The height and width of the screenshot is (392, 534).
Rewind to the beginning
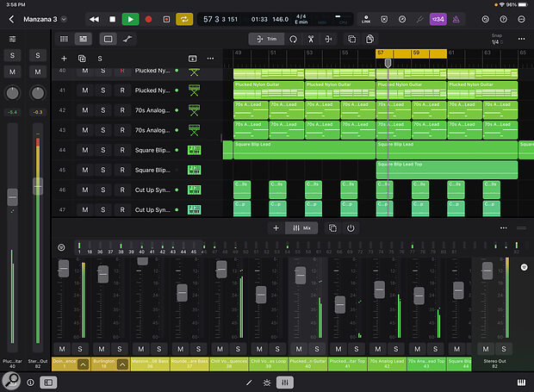pyautogui.click(x=94, y=20)
